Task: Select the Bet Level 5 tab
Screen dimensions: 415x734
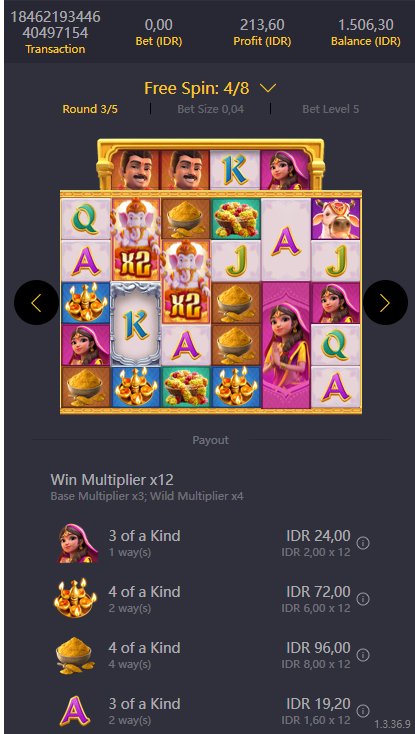Action: 330,109
